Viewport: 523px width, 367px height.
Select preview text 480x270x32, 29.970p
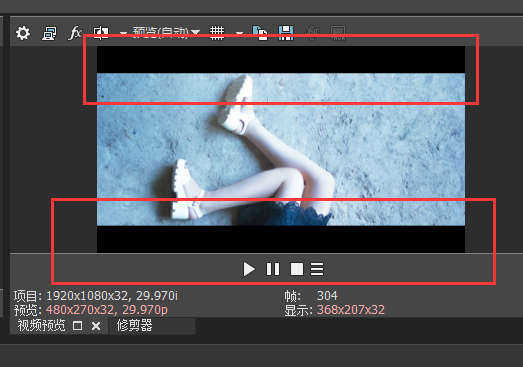pyautogui.click(x=107, y=310)
